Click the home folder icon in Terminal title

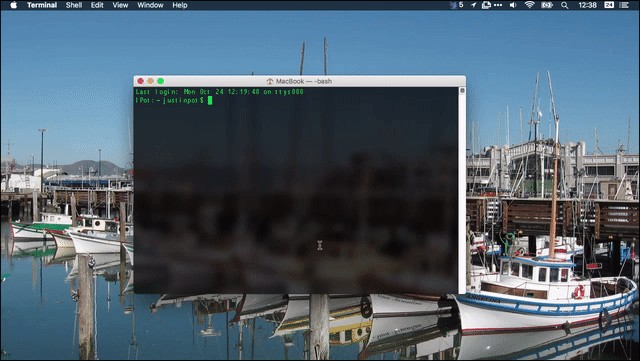click(270, 81)
